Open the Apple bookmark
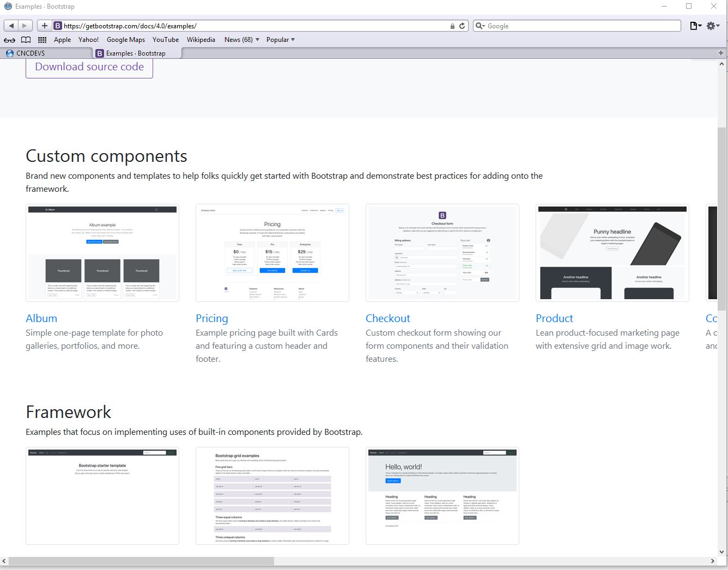This screenshot has width=728, height=570. pos(62,40)
